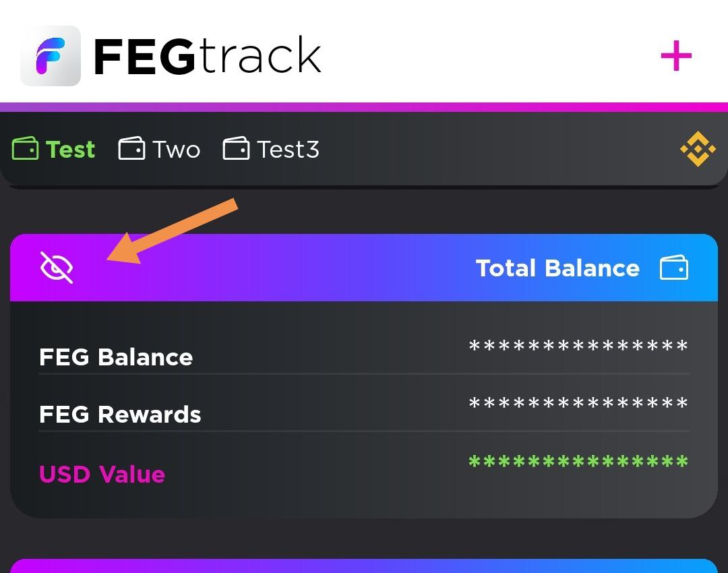Viewport: 728px width, 573px height.
Task: Select the Test wallet tab
Action: [x=70, y=149]
